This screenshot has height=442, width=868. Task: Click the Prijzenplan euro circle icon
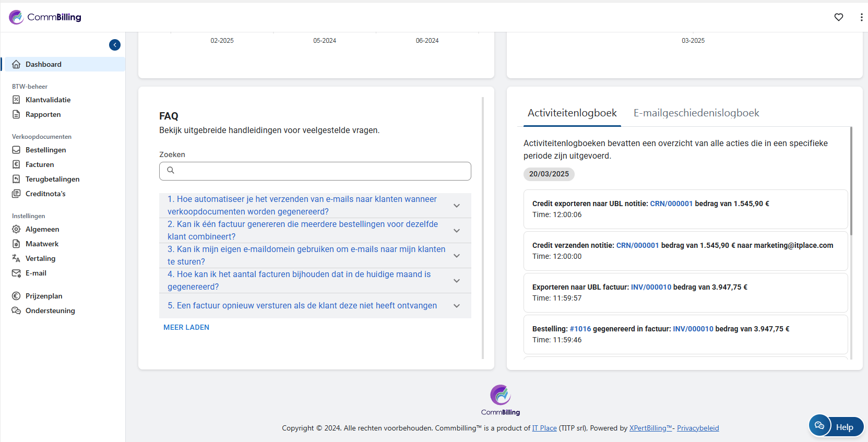click(16, 296)
